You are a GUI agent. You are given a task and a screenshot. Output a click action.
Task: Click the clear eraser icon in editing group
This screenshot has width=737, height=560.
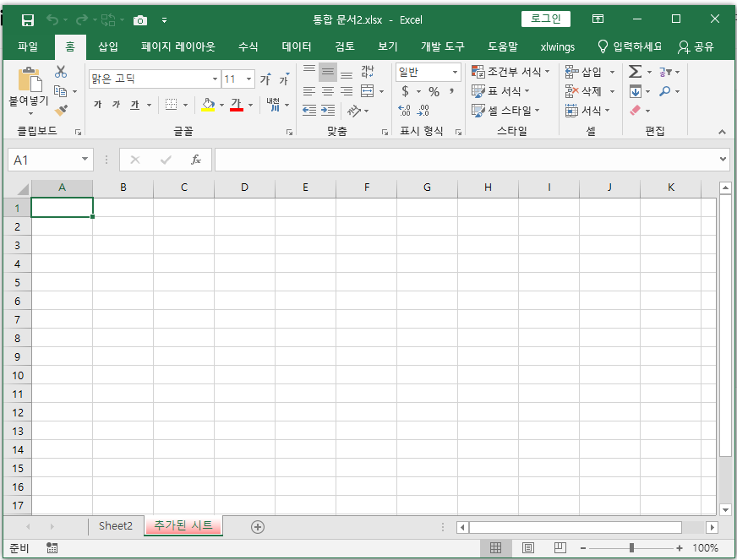tap(635, 111)
